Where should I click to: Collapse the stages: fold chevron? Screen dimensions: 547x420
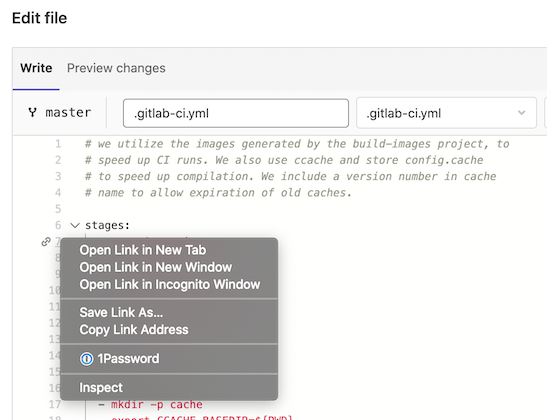75,225
